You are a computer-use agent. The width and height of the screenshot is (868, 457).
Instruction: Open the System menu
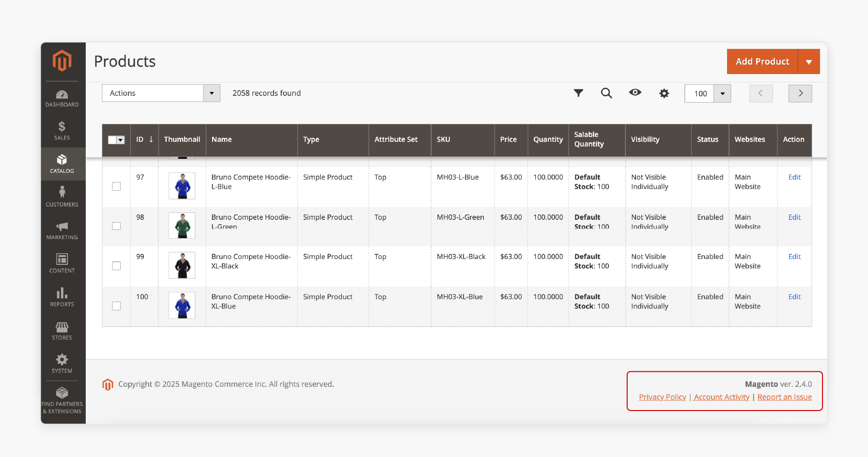62,364
